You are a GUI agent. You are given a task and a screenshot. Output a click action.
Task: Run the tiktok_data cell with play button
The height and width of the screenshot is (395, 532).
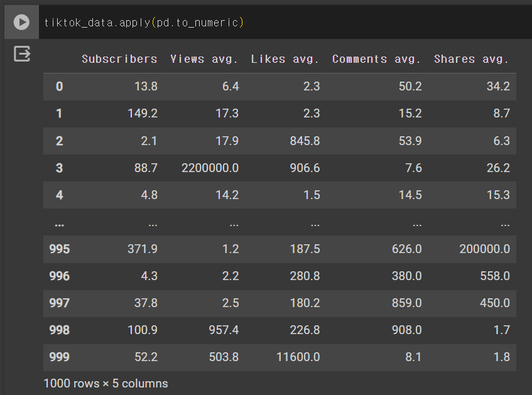click(x=21, y=22)
